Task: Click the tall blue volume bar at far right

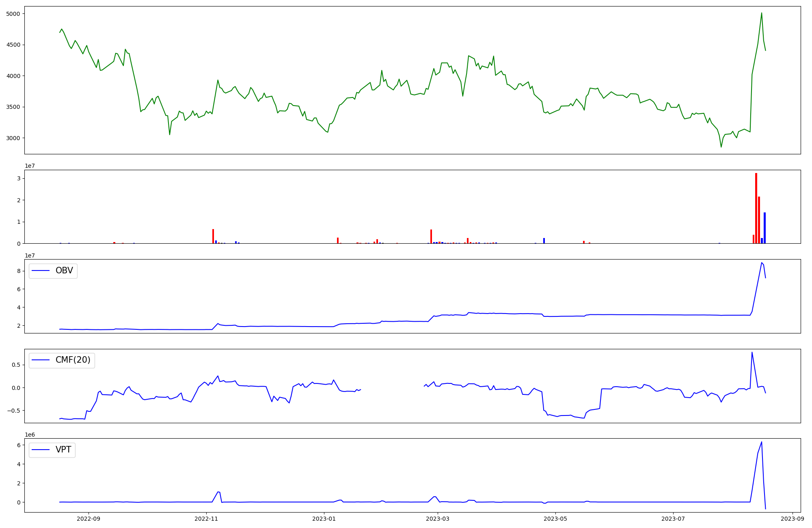Action: pyautogui.click(x=764, y=227)
